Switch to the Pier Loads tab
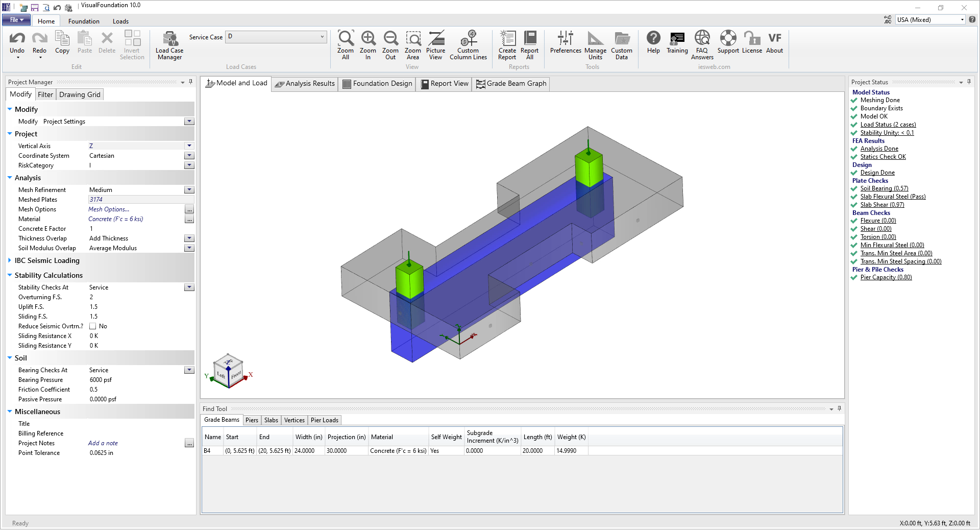 click(x=325, y=420)
